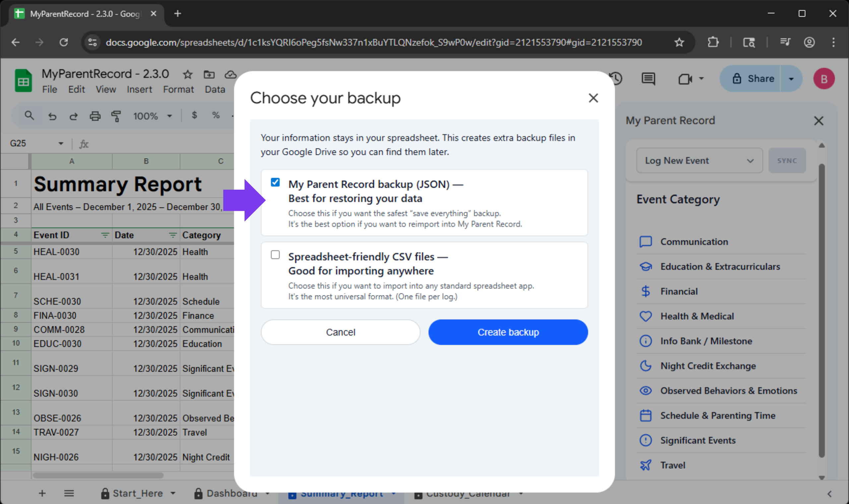This screenshot has width=849, height=504.
Task: Open the Share button
Action: (x=750, y=79)
